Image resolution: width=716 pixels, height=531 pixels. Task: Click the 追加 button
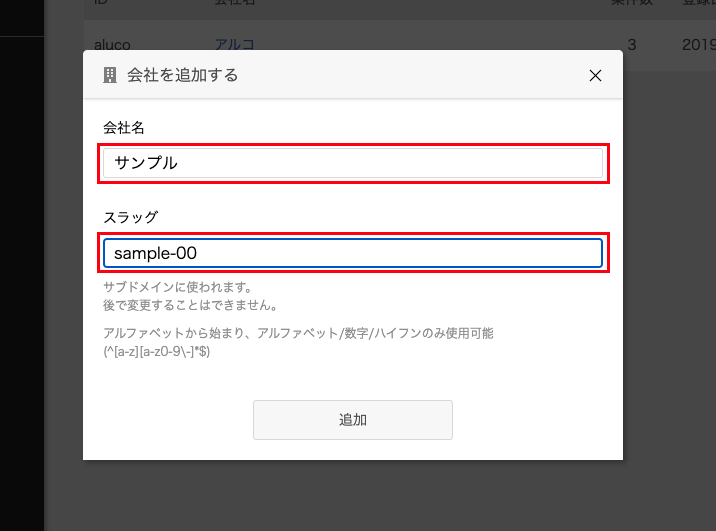(353, 420)
